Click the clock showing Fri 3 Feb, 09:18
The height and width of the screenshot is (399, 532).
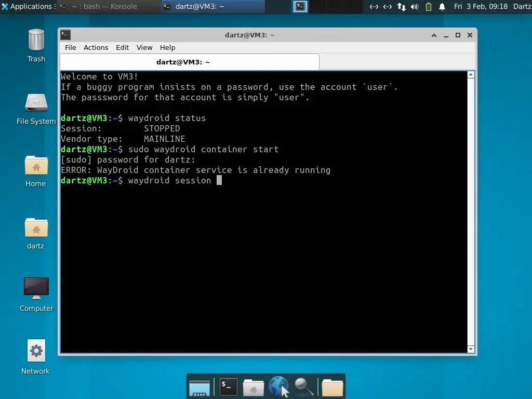point(481,6)
